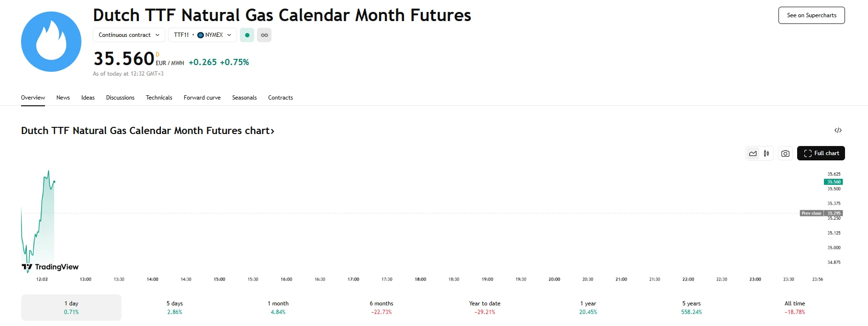Click the delayed data 'D' indicator

coord(158,55)
